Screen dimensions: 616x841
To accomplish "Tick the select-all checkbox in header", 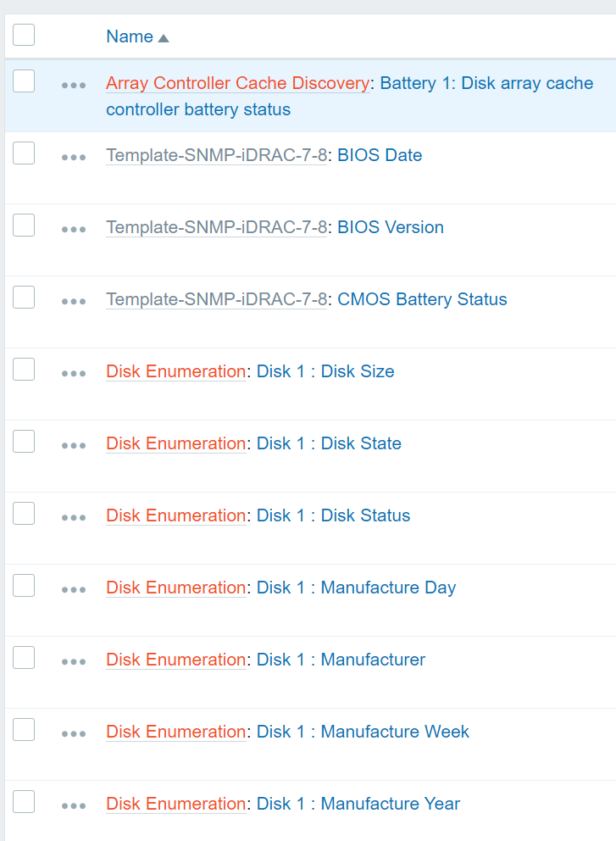I will coord(24,35).
